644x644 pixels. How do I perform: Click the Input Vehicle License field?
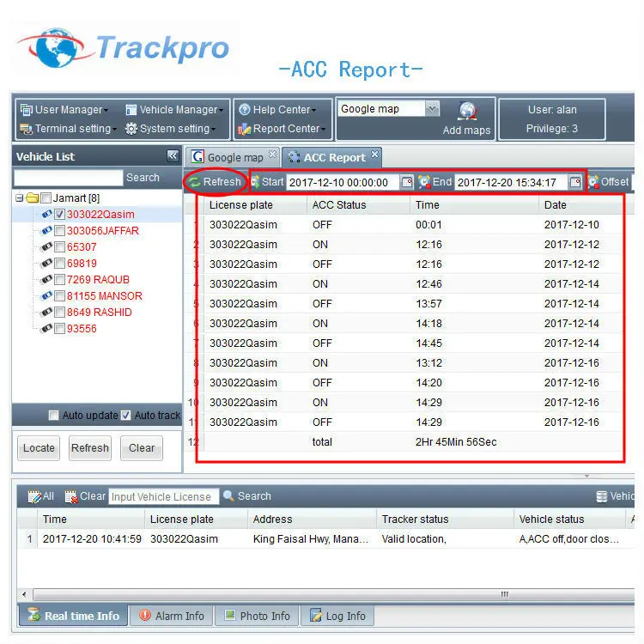pyautogui.click(x=163, y=496)
